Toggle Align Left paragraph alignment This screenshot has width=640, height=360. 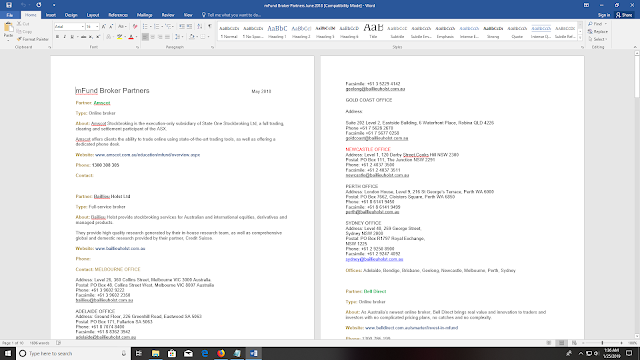pyautogui.click(x=145, y=37)
